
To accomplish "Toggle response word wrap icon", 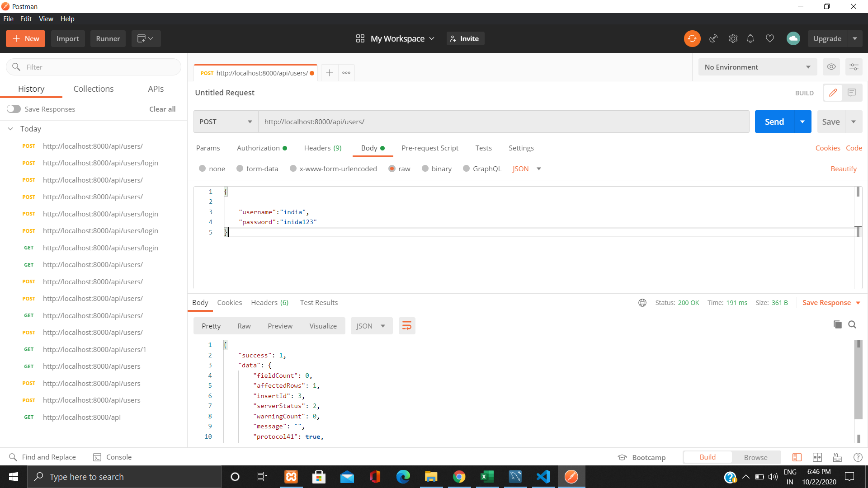I will (x=406, y=326).
